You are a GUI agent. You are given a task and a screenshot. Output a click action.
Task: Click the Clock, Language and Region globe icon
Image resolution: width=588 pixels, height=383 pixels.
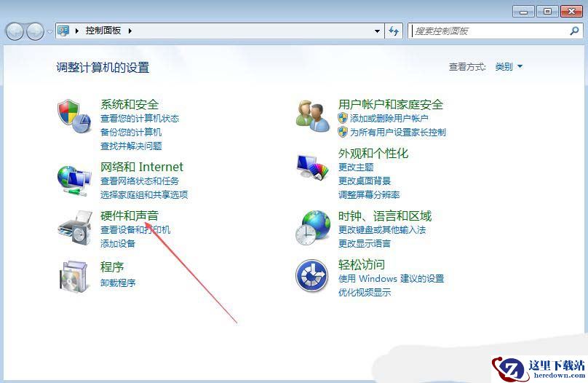point(313,228)
